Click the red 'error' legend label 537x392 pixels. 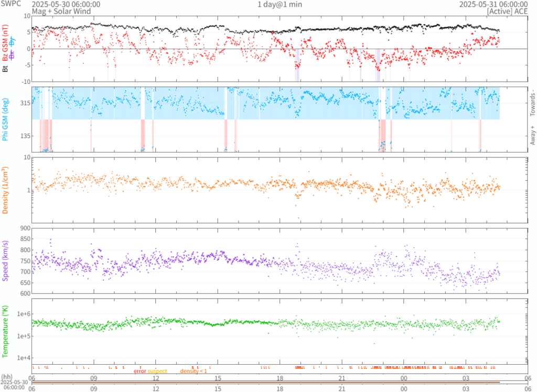139,371
